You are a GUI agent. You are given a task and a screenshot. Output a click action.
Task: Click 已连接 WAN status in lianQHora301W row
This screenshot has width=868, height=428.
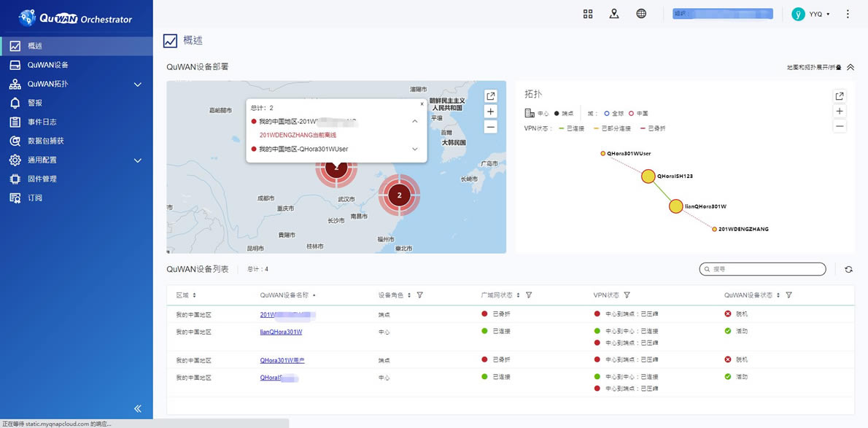pos(502,331)
